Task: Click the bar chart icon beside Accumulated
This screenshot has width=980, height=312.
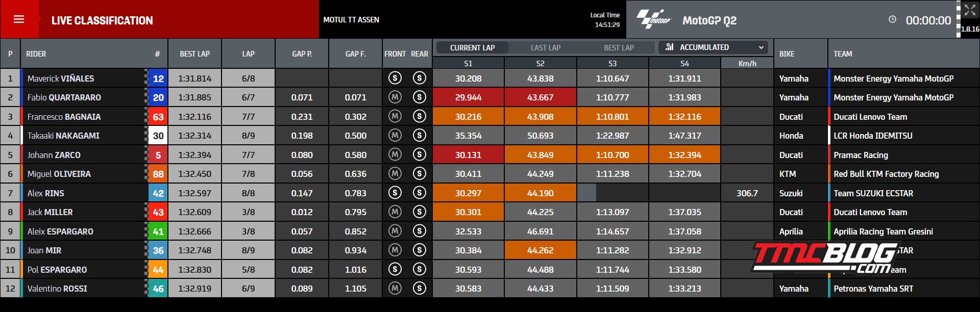Action: point(670,47)
